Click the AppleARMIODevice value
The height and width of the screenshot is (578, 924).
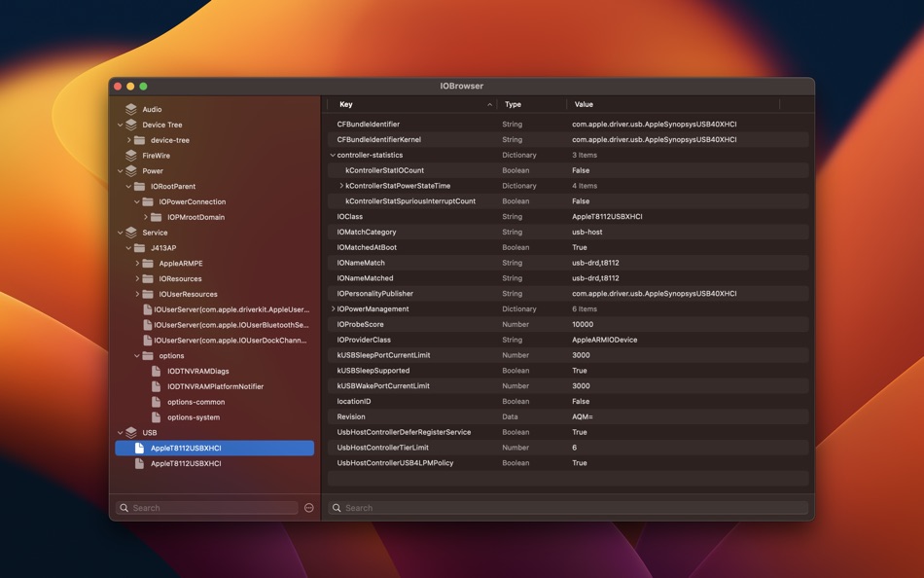coord(605,340)
